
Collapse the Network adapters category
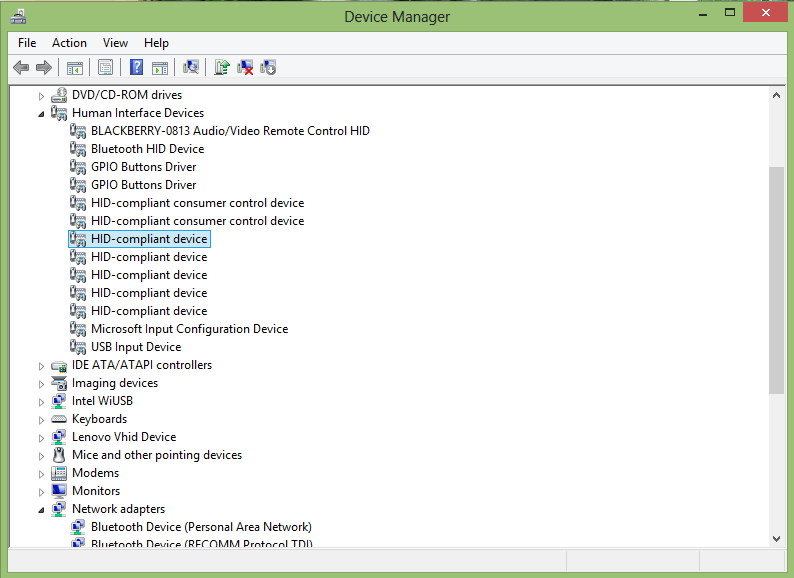(x=41, y=510)
